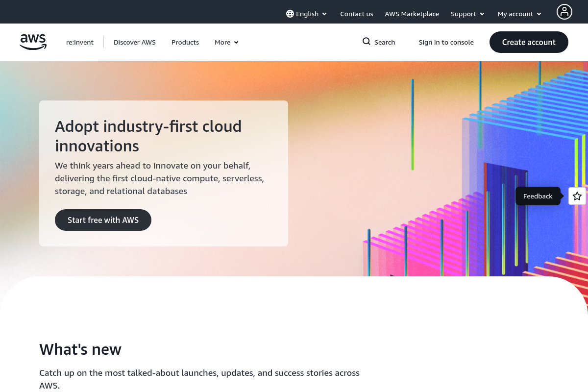The width and height of the screenshot is (588, 392).
Task: Click 'We think years ahead' description text
Action: pos(159,178)
